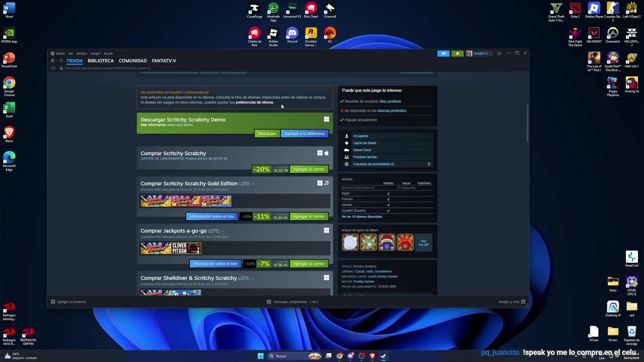Click Descargar for the Scritchy Scratchy Demo

click(x=267, y=133)
